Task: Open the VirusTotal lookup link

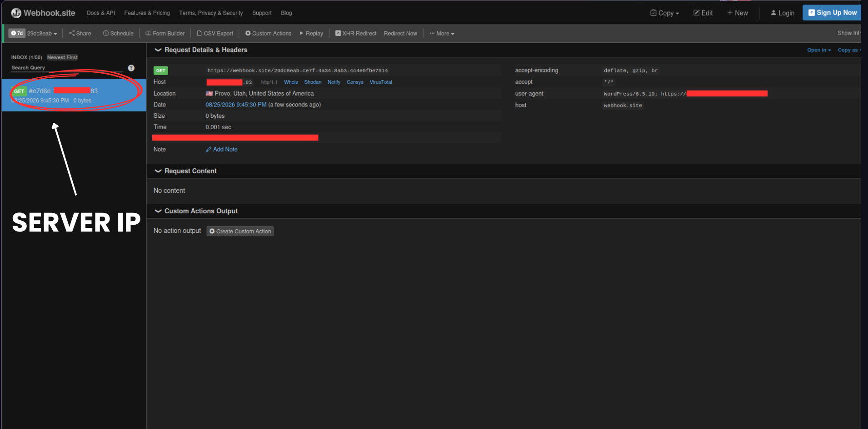Action: 381,82
